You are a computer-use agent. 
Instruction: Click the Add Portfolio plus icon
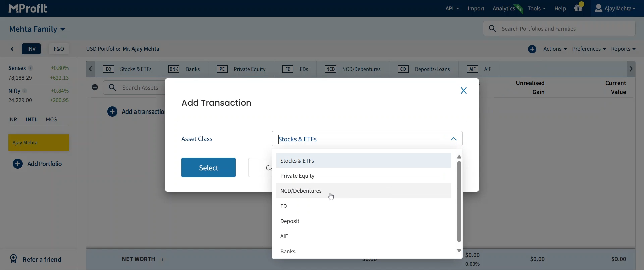tap(18, 164)
